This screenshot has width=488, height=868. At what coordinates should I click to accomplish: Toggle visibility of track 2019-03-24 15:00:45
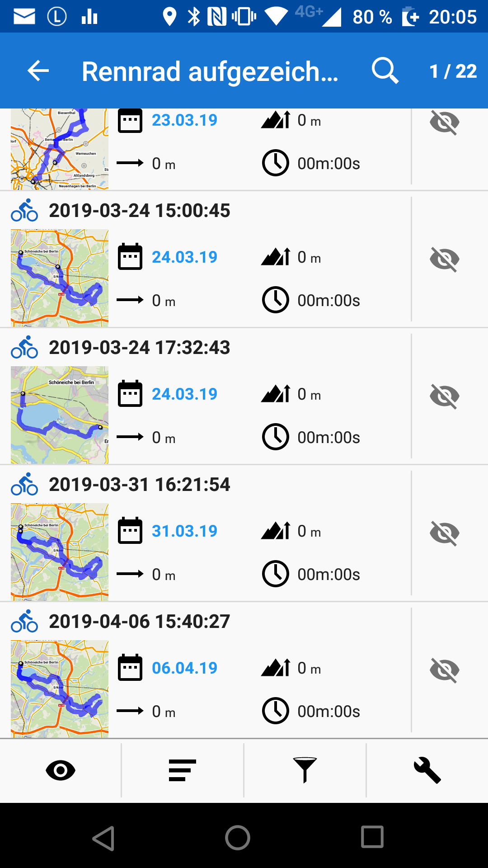click(445, 259)
